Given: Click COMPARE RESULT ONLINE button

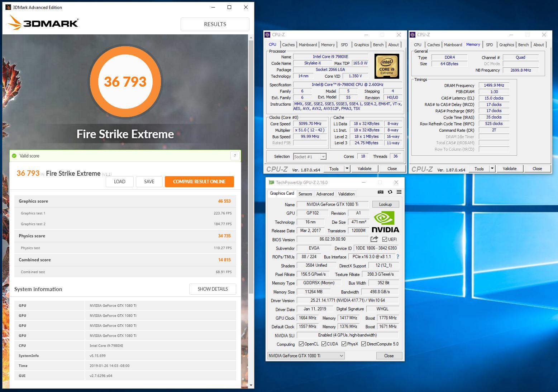Looking at the screenshot, I should coord(199,182).
